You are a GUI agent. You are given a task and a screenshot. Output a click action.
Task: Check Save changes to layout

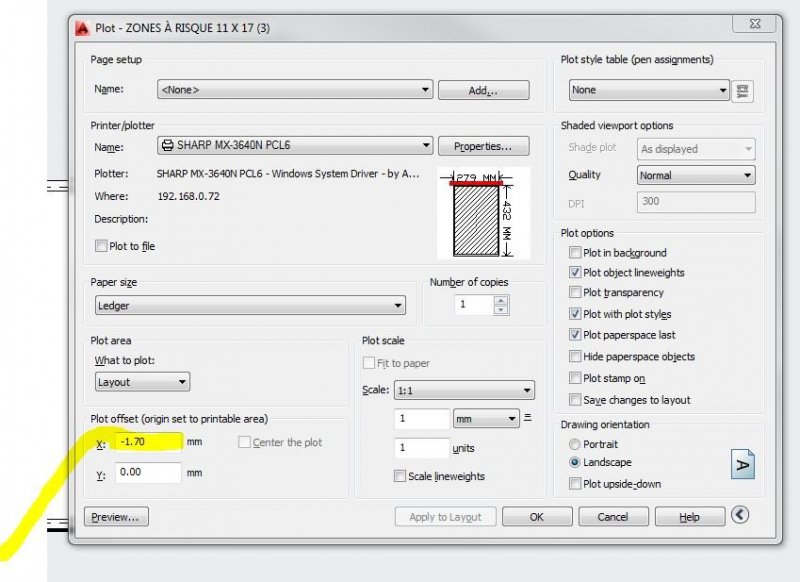pyautogui.click(x=575, y=399)
